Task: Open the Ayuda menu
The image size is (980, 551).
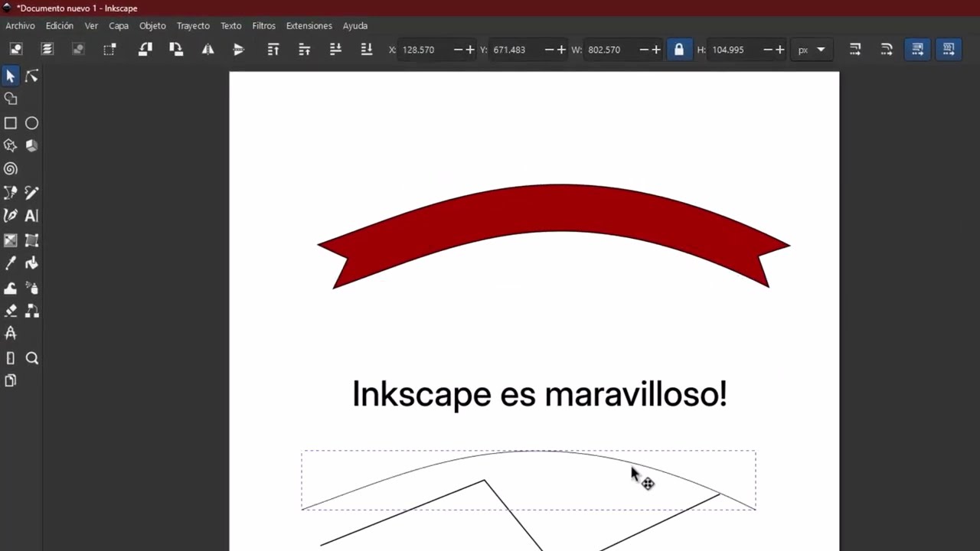Action: (x=355, y=26)
